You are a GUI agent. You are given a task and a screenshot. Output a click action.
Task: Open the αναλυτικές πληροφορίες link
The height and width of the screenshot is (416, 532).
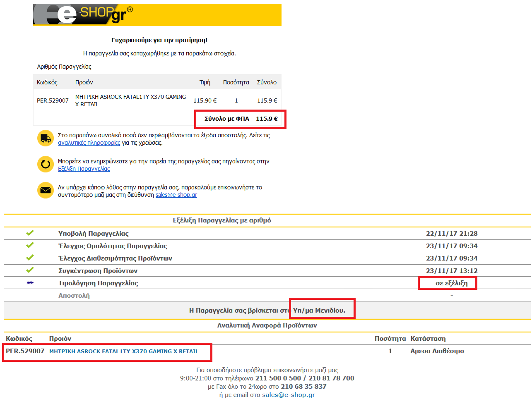point(89,143)
